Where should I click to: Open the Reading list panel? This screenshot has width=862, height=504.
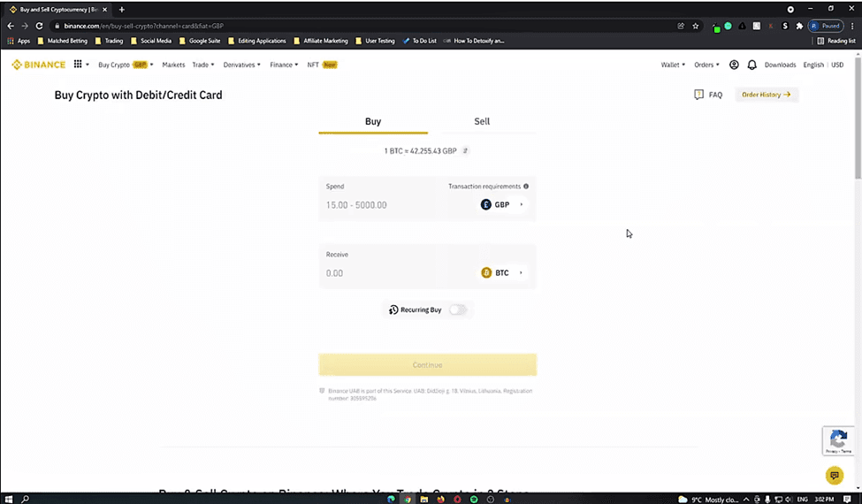click(835, 41)
